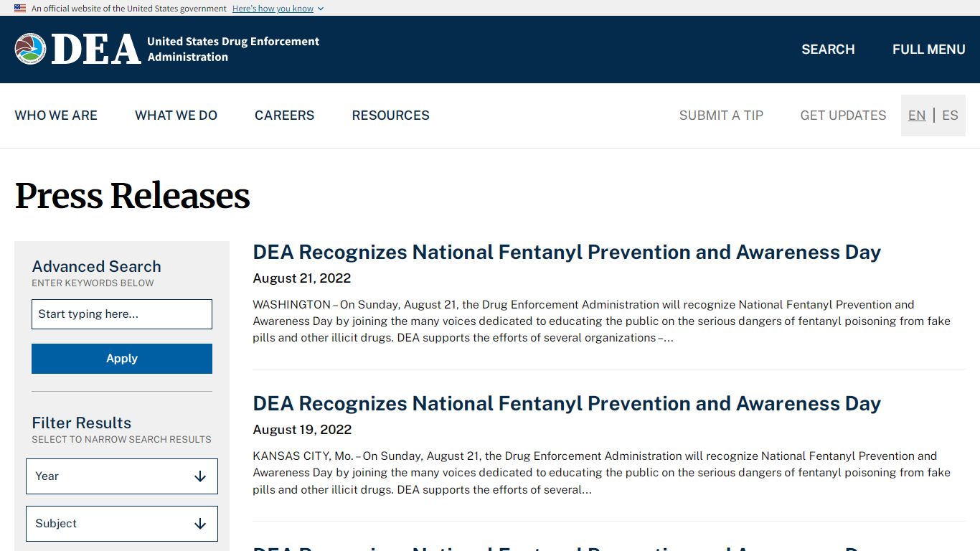Switch language to ES Spanish

pyautogui.click(x=950, y=116)
